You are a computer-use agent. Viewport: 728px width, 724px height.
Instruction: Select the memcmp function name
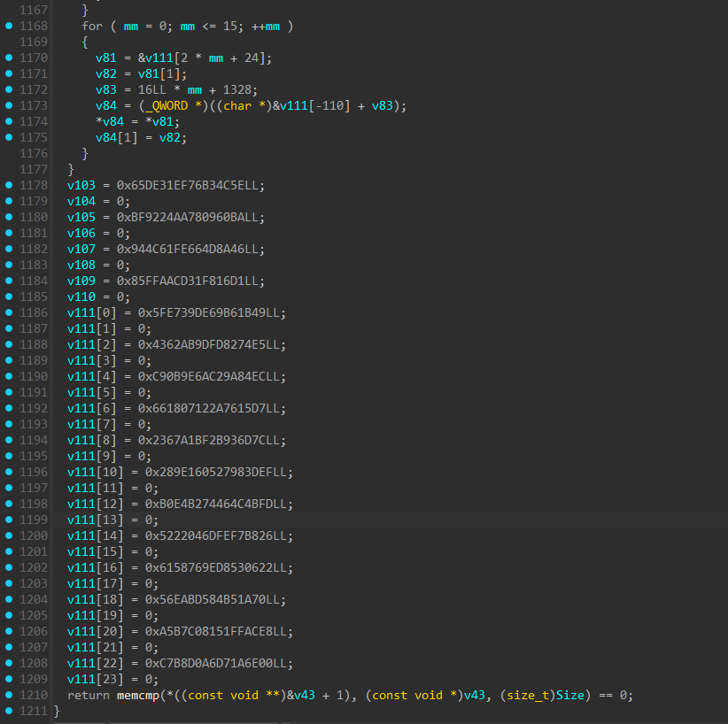(x=138, y=695)
